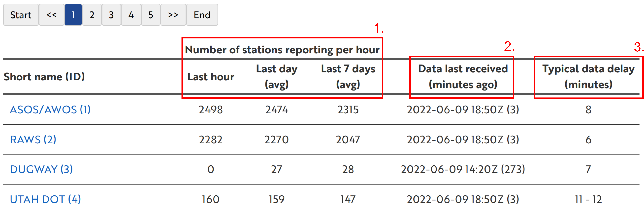This screenshot has width=644, height=217.
Task: Switch to page 5 of results
Action: (x=150, y=15)
